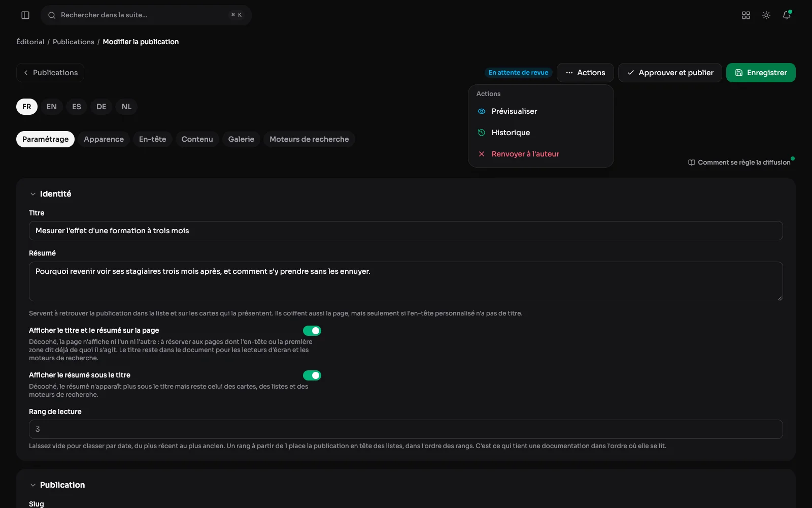Switch theme with the sun icon

point(766,15)
